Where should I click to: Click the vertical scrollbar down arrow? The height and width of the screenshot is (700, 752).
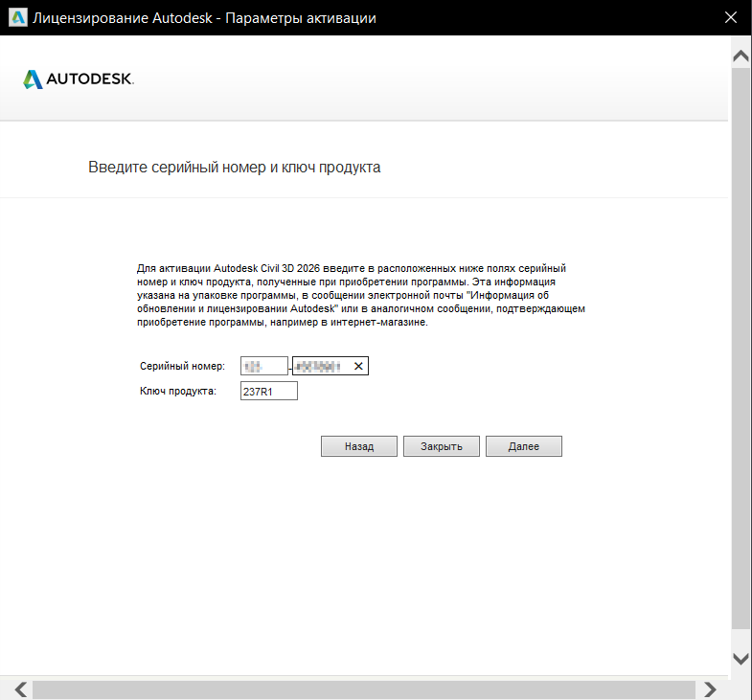(x=741, y=658)
